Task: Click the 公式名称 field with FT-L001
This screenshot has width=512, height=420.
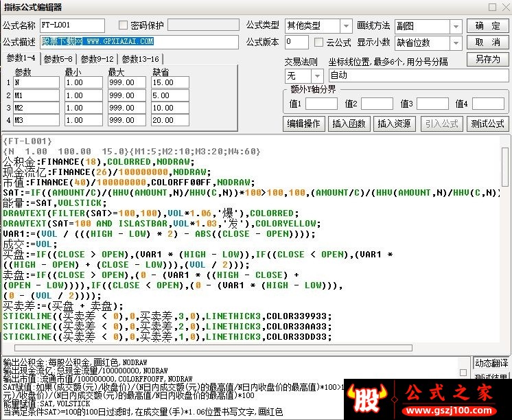Action: 72,25
